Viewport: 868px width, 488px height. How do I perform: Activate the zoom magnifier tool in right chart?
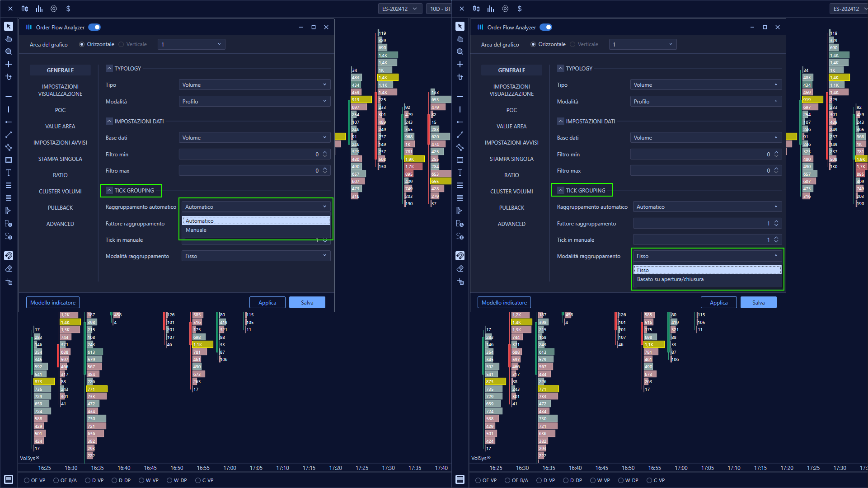pyautogui.click(x=460, y=52)
